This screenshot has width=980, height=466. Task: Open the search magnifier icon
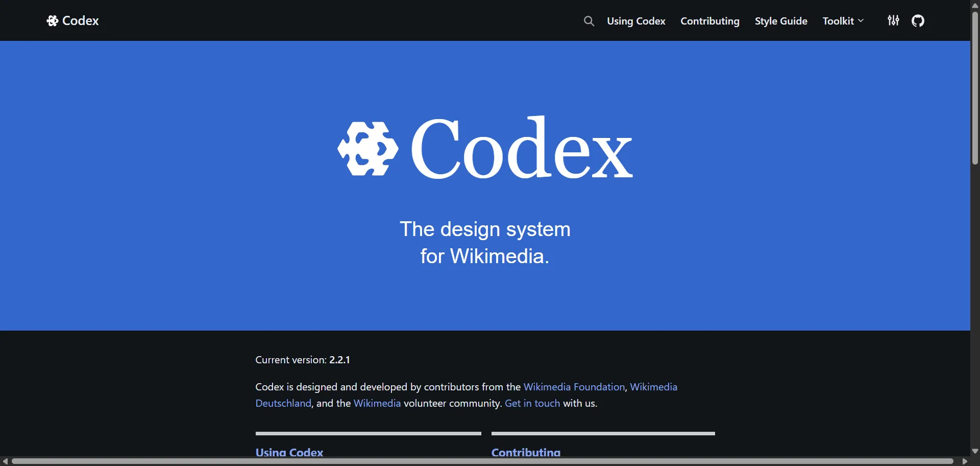pos(589,21)
